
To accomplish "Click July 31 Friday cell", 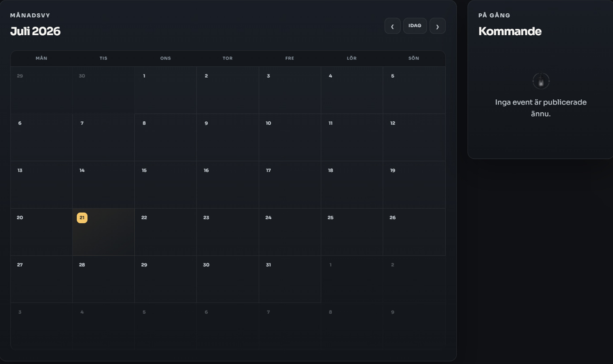I will (x=290, y=279).
